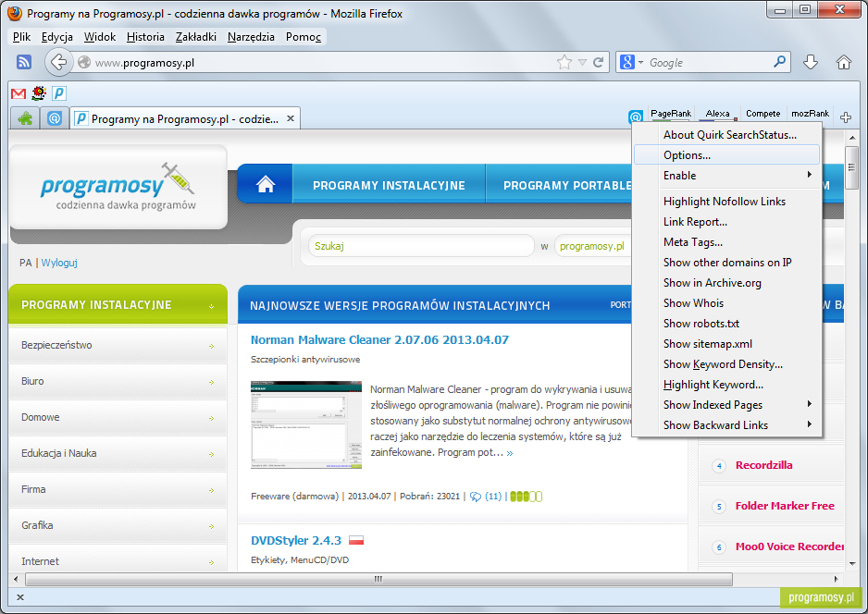Click the green rating bars for Norman
The height and width of the screenshot is (614, 868).
pyautogui.click(x=526, y=497)
